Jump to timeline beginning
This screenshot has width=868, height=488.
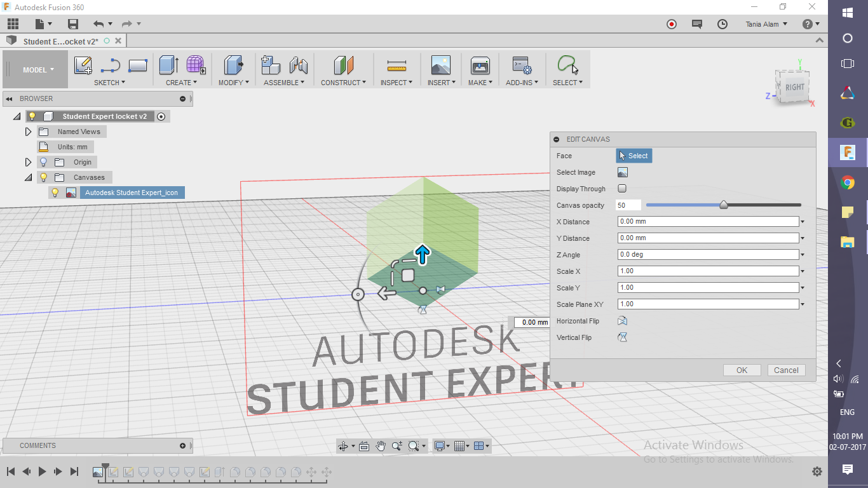click(11, 471)
